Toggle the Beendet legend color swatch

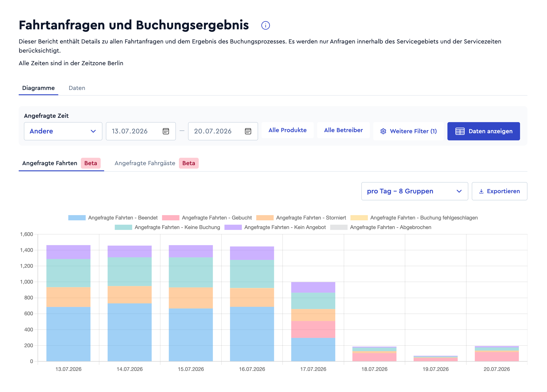[77, 218]
